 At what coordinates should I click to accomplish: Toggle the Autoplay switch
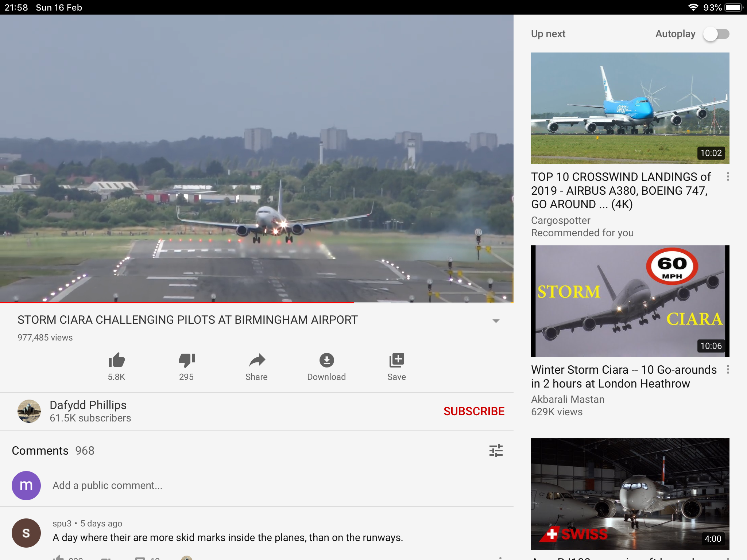tap(716, 34)
